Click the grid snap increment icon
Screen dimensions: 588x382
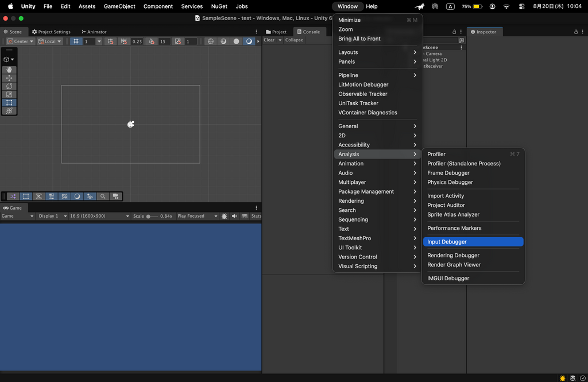110,41
